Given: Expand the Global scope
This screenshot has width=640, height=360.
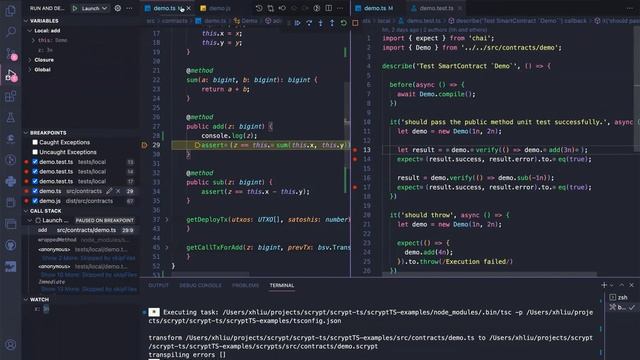Looking at the screenshot, I should click(30, 70).
